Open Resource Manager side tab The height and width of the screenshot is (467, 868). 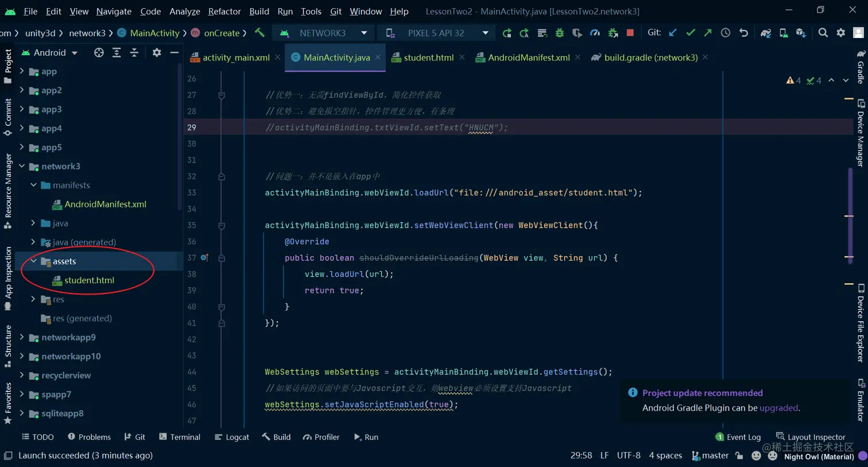[8, 191]
